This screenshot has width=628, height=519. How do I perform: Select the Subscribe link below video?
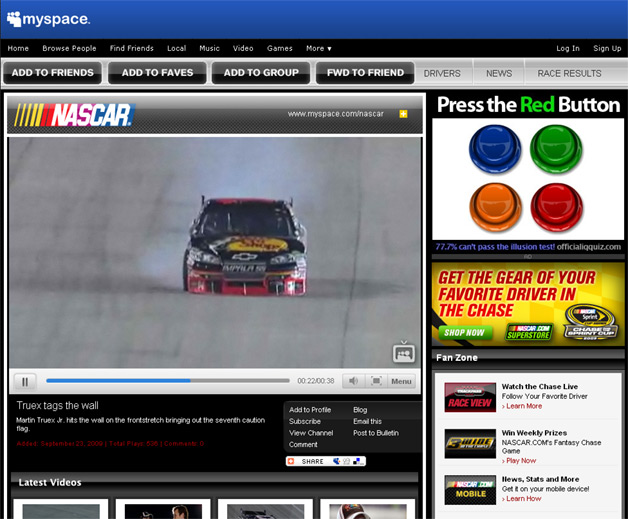[x=305, y=421]
